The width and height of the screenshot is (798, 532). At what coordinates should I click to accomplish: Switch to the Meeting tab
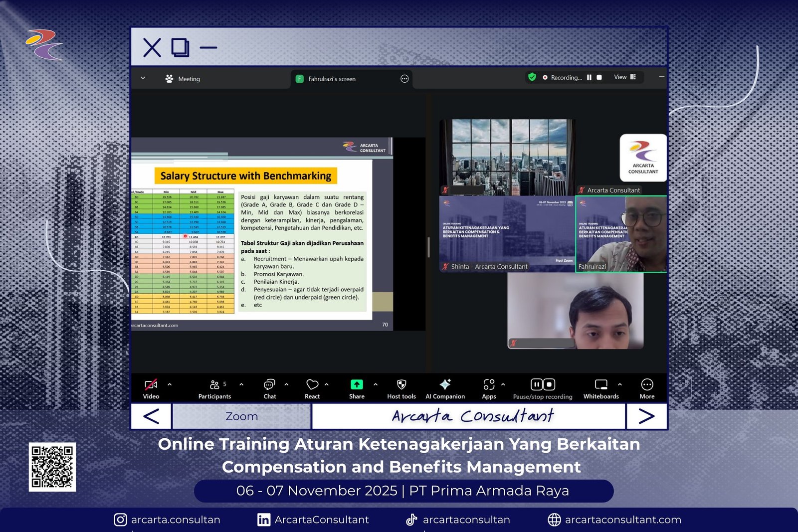coord(183,79)
